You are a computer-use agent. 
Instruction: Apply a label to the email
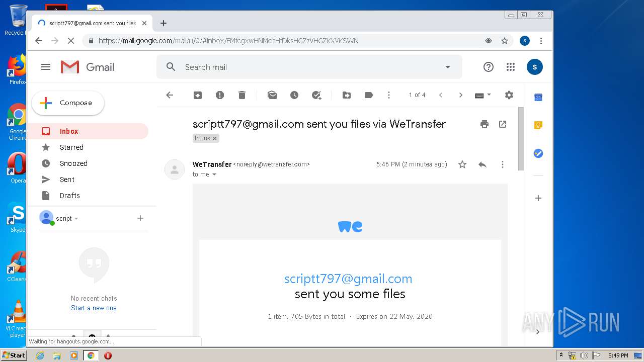point(369,95)
